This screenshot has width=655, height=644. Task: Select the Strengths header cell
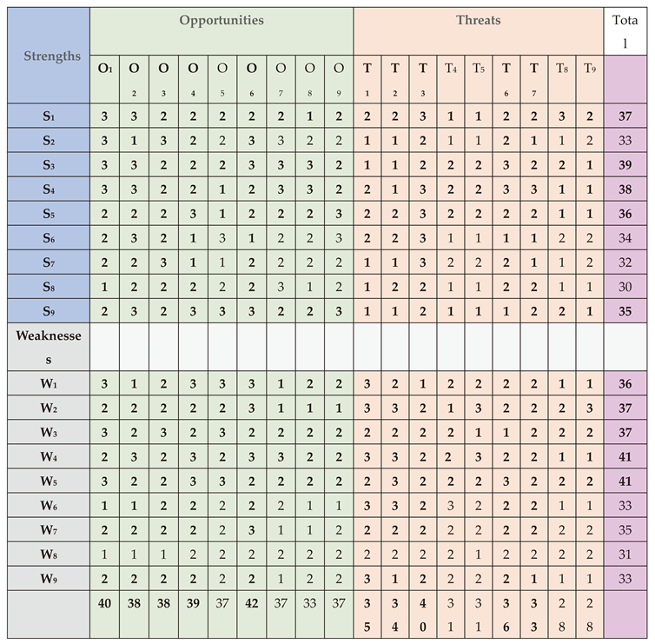tap(46, 56)
